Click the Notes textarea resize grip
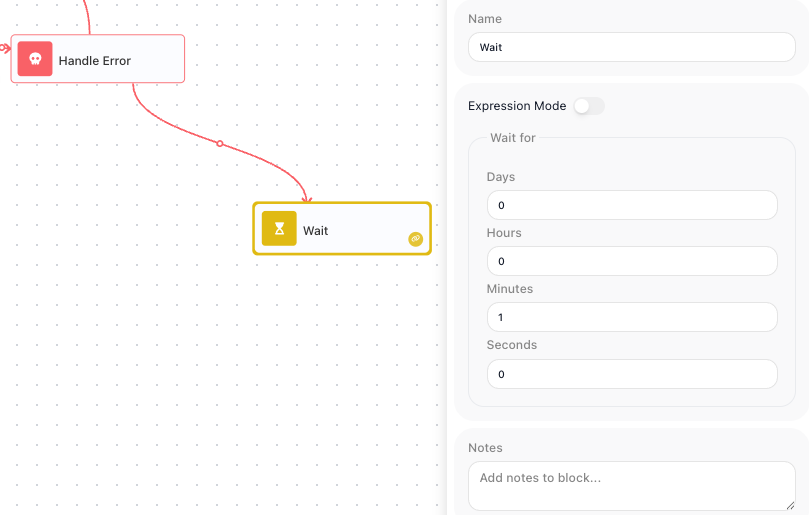The height and width of the screenshot is (515, 809). point(790,506)
